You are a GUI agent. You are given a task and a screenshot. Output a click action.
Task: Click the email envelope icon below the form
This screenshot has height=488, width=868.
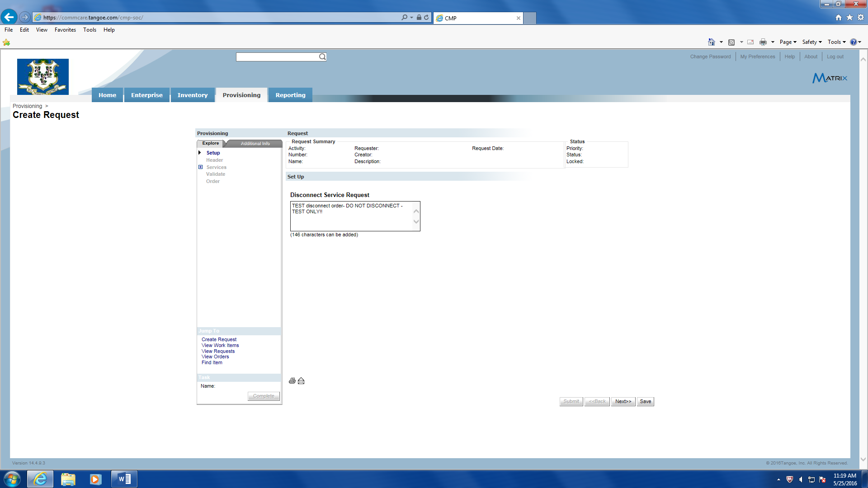coord(301,381)
